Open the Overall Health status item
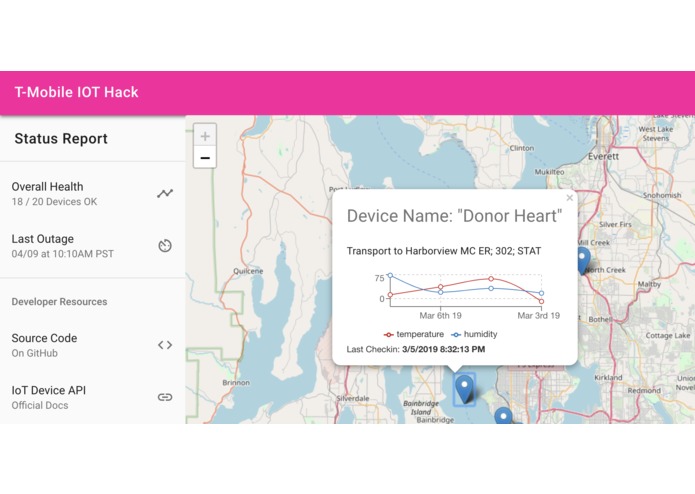 tap(80, 194)
